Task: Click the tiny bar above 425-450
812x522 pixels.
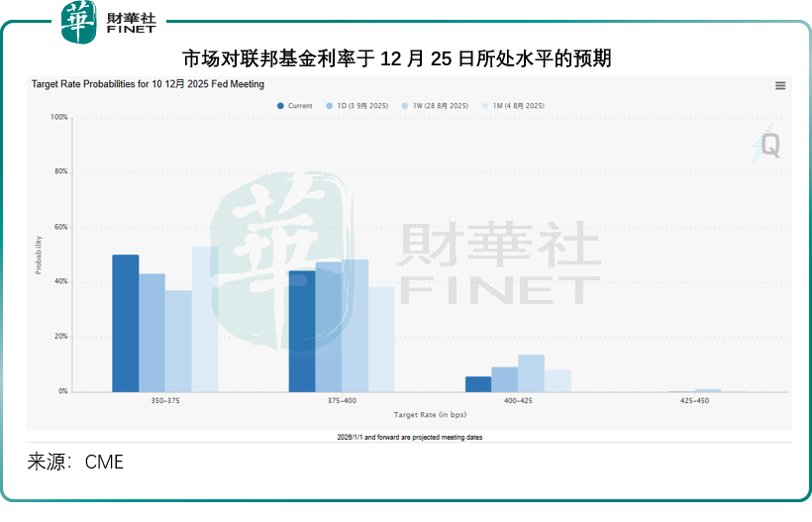Action: (x=707, y=390)
